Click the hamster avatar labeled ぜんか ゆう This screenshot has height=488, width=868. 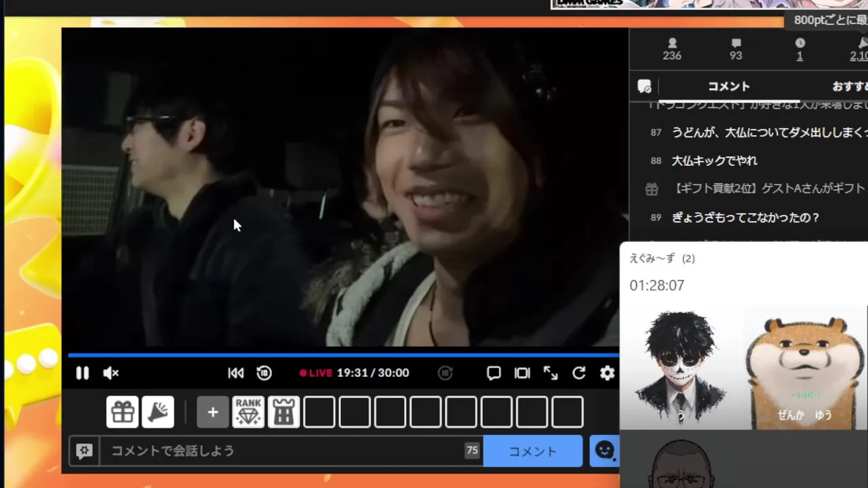[805, 367]
